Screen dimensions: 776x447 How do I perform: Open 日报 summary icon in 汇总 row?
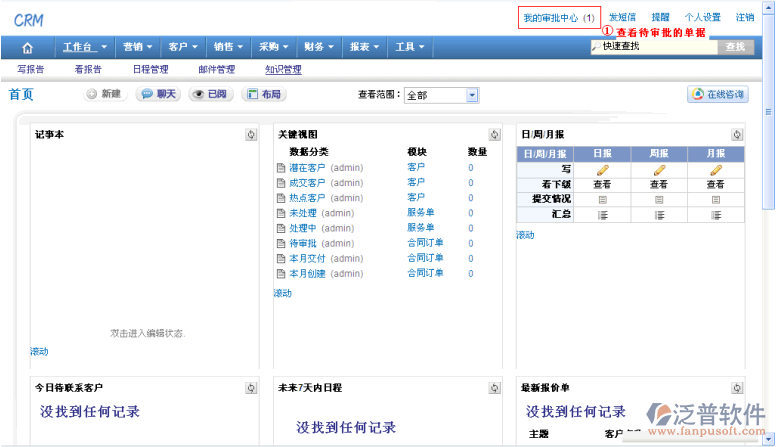pos(602,214)
